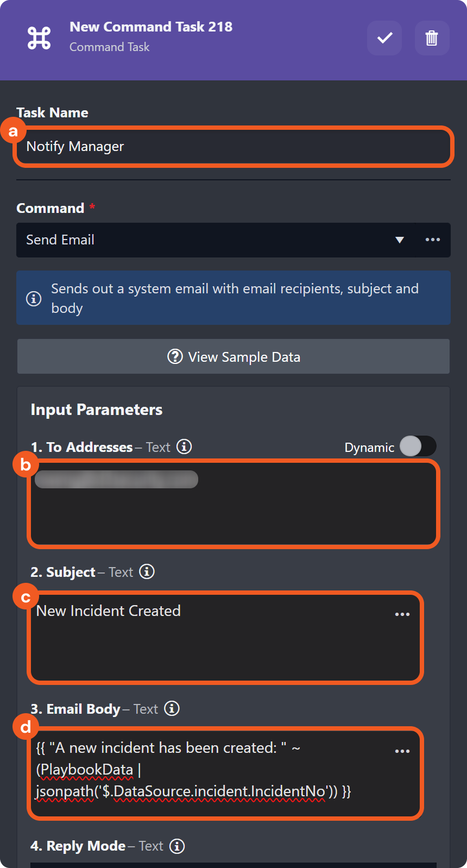The image size is (467, 868).
Task: Focus the New Incident Created subject field
Action: (217, 636)
